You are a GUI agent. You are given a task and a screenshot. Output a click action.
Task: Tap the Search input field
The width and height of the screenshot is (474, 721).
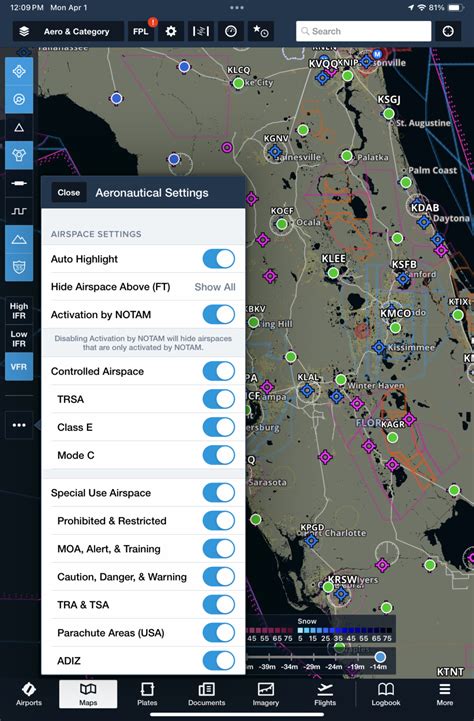click(x=364, y=31)
